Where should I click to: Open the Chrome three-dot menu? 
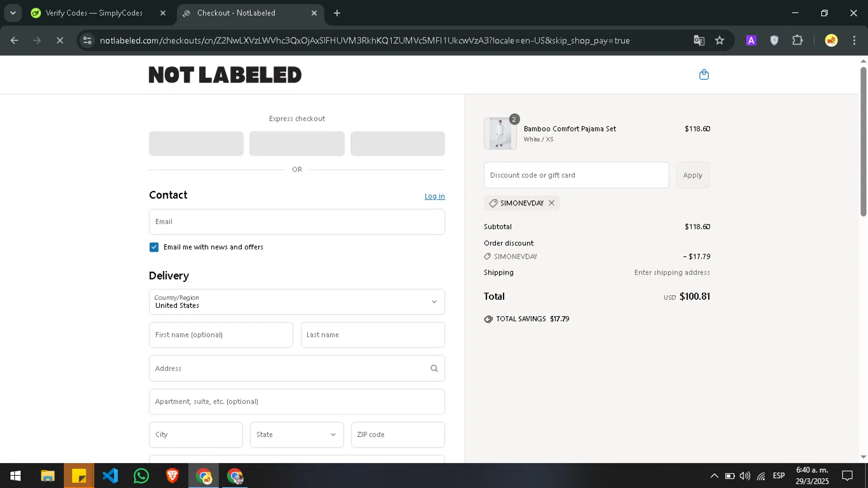(854, 41)
